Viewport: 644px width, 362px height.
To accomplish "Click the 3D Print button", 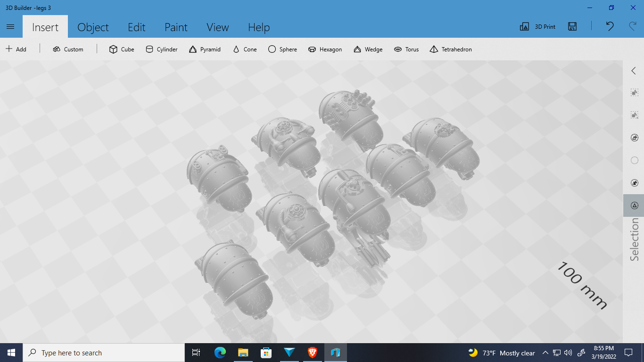I will [x=537, y=27].
